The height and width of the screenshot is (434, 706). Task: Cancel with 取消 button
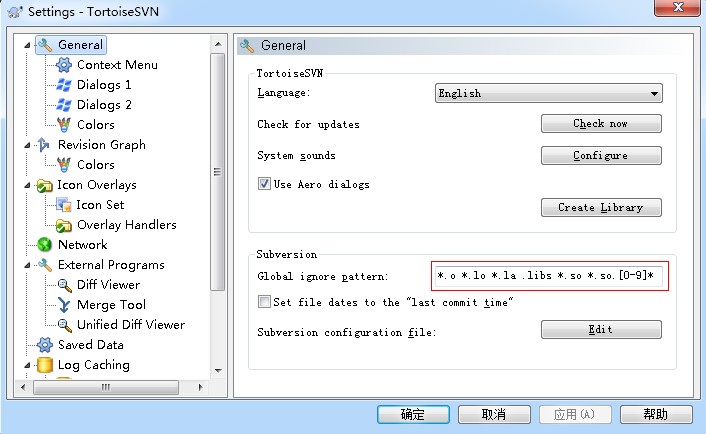click(x=494, y=415)
